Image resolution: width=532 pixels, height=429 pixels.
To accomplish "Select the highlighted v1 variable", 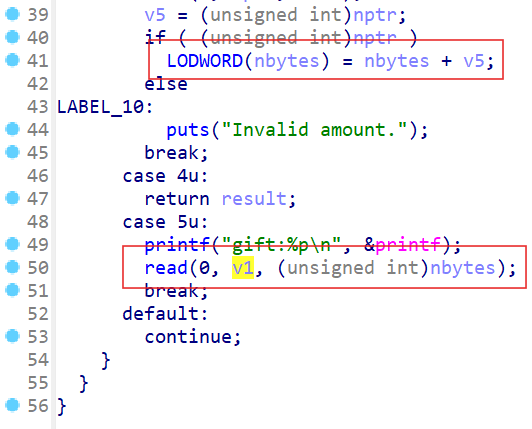I will (243, 268).
